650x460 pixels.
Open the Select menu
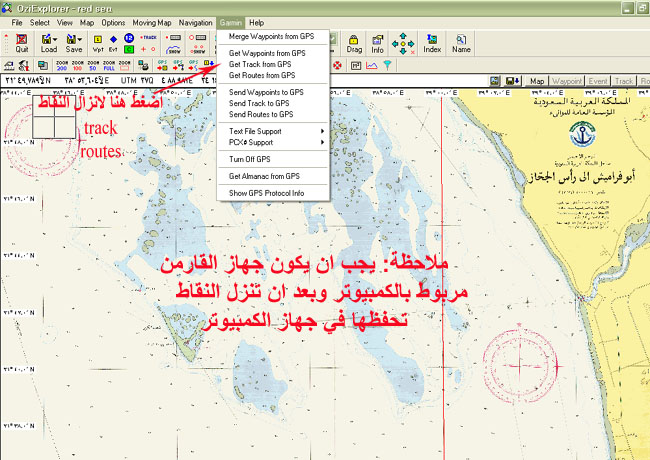pos(40,23)
